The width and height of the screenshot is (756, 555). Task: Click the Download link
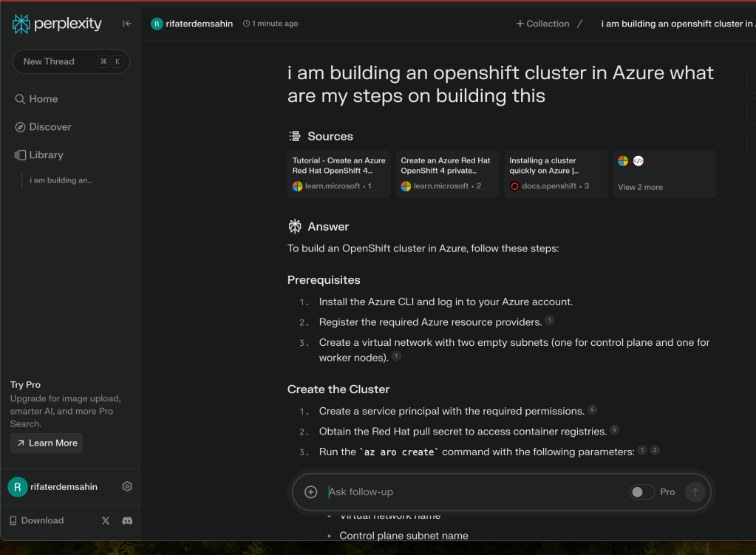[37, 520]
